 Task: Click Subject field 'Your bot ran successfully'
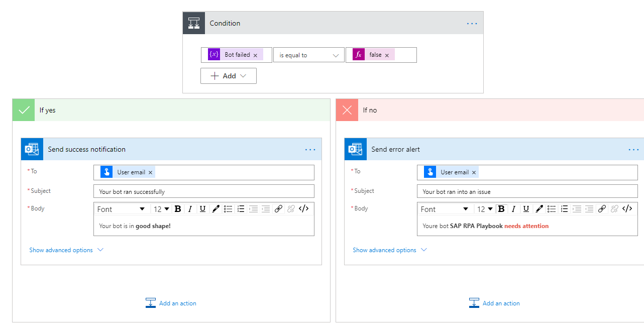[204, 191]
